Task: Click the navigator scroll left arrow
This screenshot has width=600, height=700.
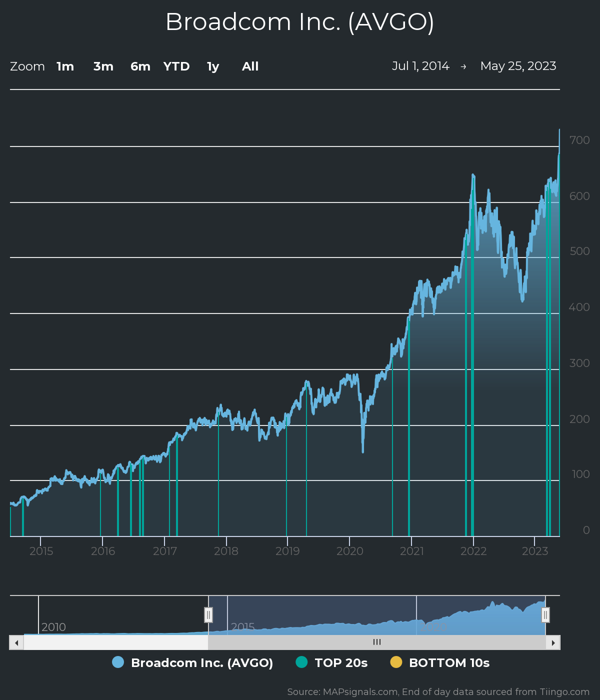Action: tap(16, 642)
